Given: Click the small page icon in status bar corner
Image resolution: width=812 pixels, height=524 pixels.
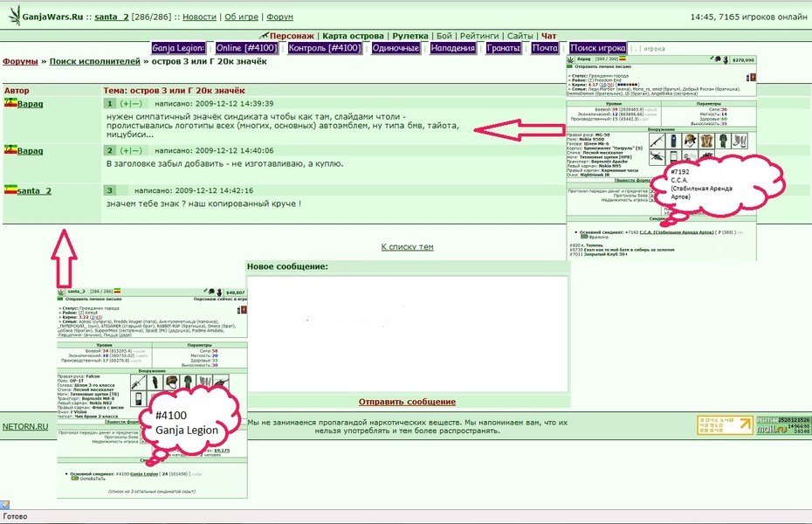Looking at the screenshot, I should [4, 504].
